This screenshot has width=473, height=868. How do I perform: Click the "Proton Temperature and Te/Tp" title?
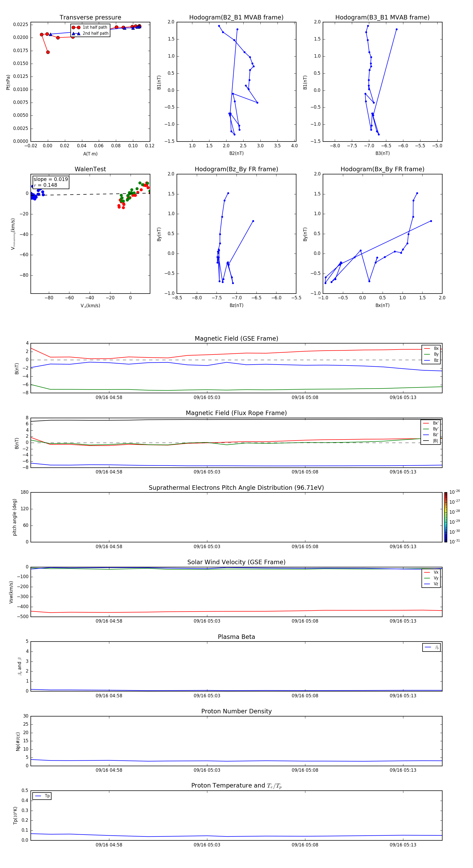(x=236, y=786)
